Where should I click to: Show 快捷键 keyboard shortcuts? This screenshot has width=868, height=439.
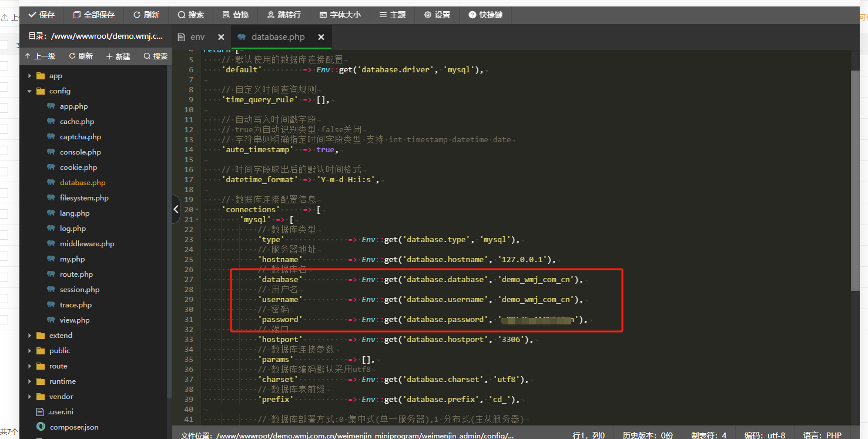tap(485, 15)
